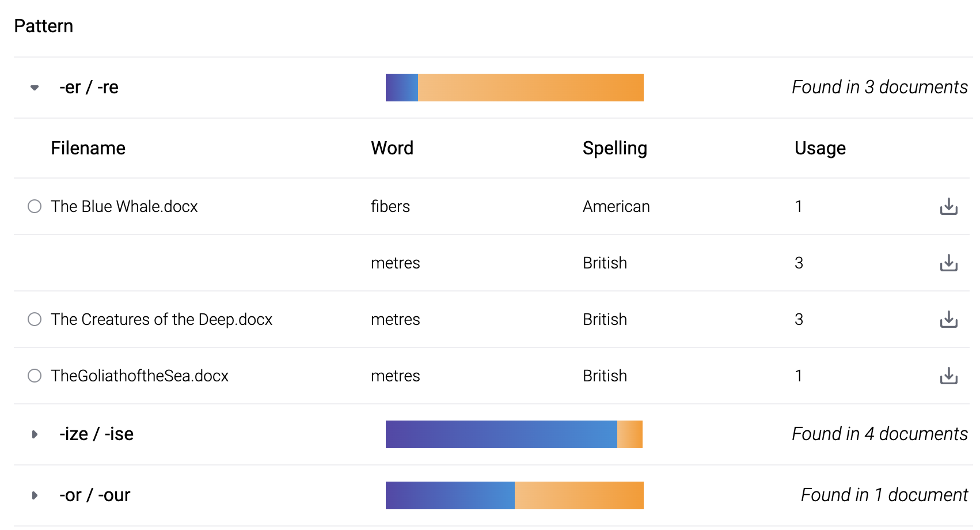Download Creatures of the Deep metres row
Viewport: 980px width, 530px height.
click(x=948, y=319)
